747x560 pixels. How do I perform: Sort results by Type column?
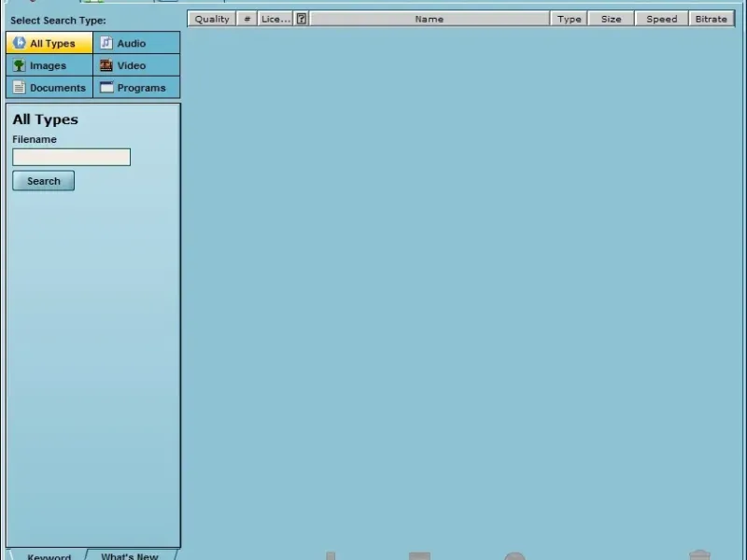[x=570, y=19]
